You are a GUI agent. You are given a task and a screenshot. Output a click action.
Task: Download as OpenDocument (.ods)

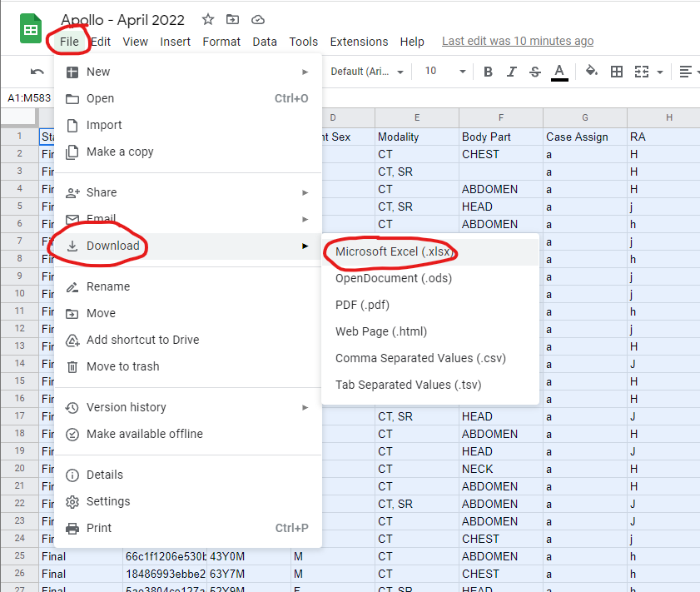pos(430,279)
